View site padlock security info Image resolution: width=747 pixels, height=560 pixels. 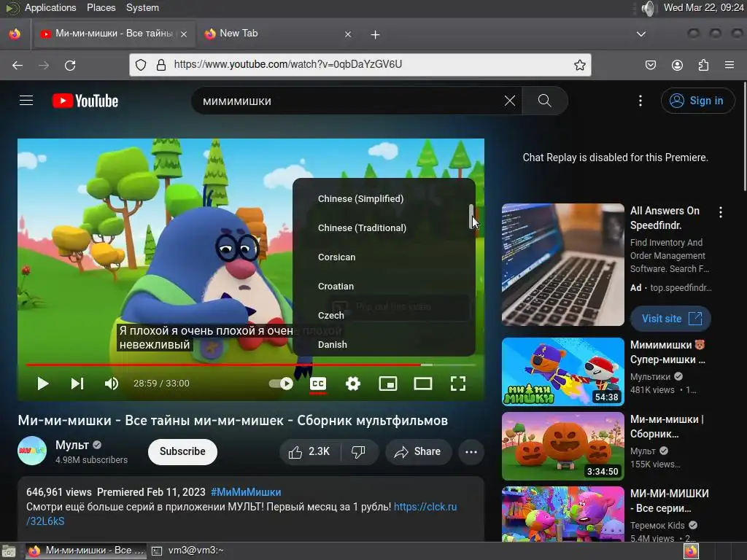point(161,65)
